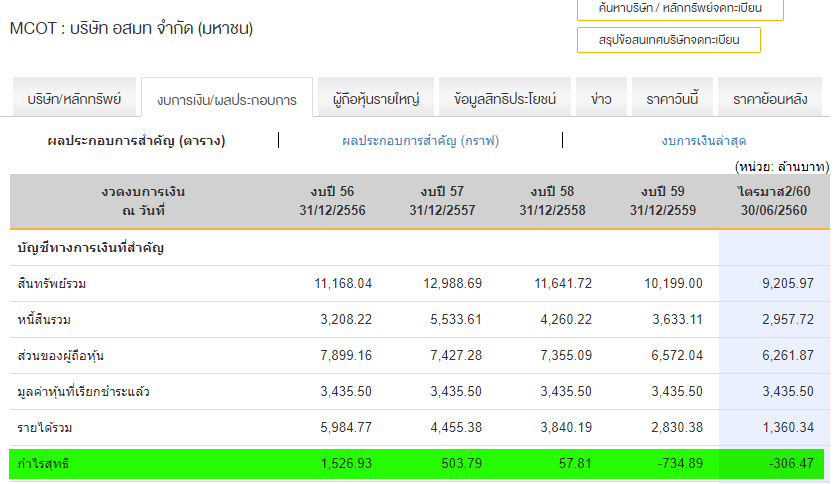Select the หนี้สินรวม row label
This screenshot has width=837, height=484.
(44, 320)
